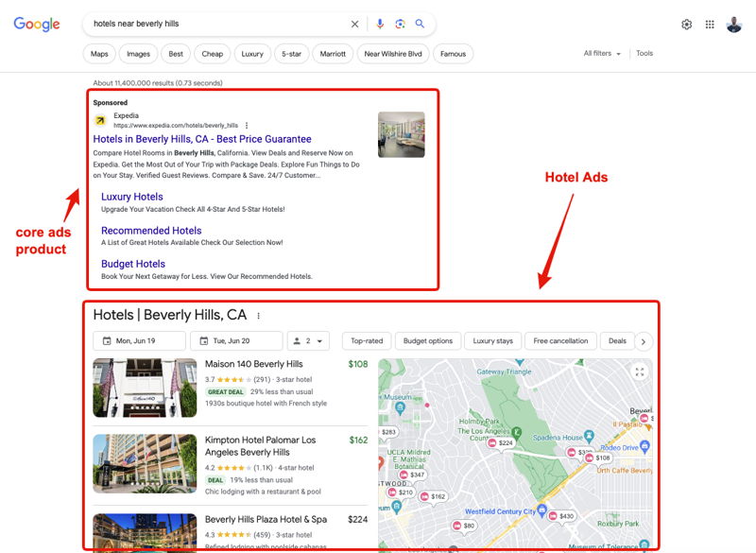Open three-dot menu beside Hotels Beverly Hills heading

click(258, 316)
